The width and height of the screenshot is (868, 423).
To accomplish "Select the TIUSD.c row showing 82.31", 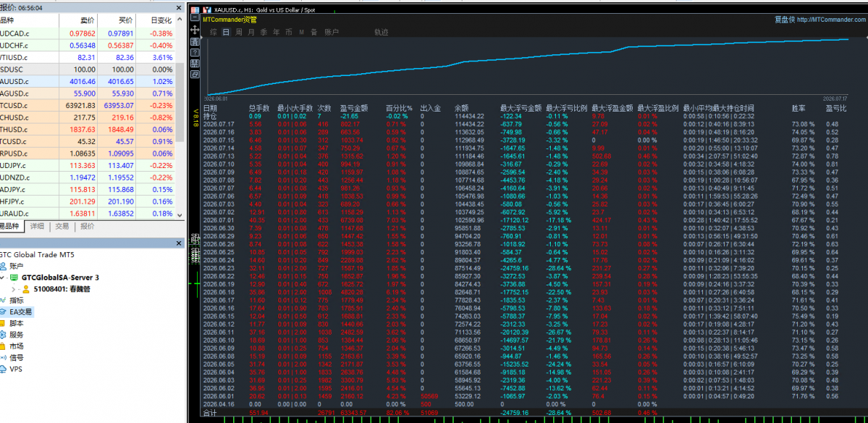I will pyautogui.click(x=88, y=57).
